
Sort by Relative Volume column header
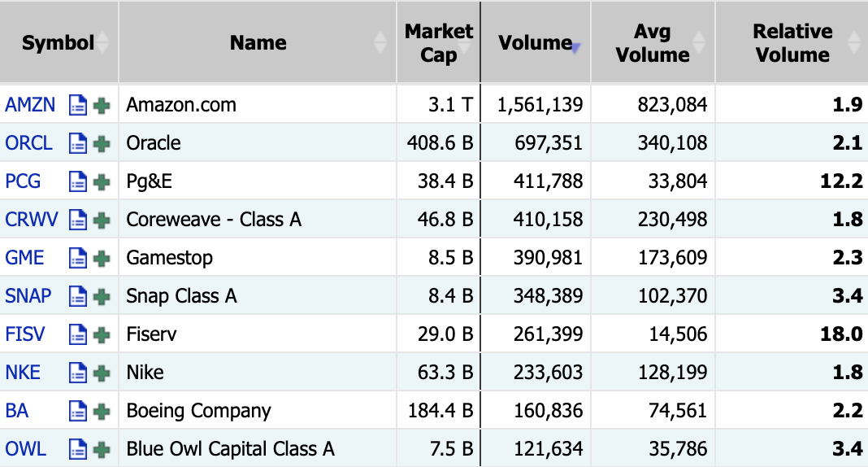792,42
